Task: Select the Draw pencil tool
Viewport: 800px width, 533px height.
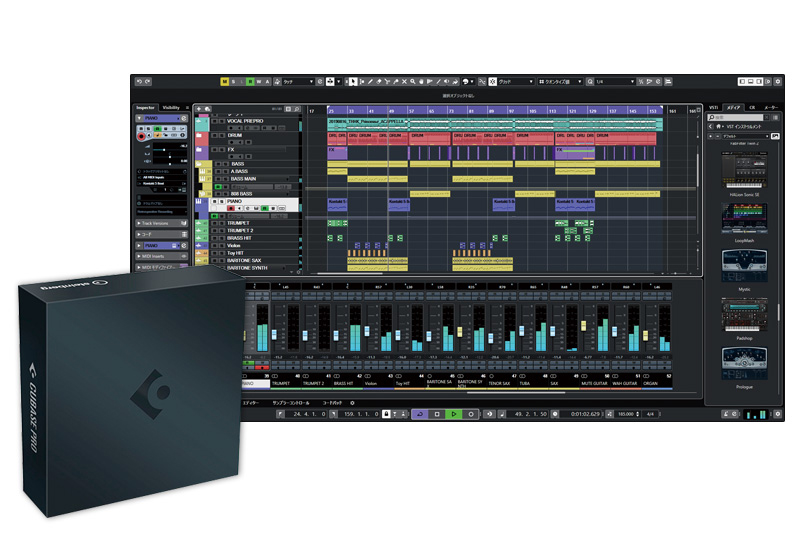Action: (x=370, y=82)
